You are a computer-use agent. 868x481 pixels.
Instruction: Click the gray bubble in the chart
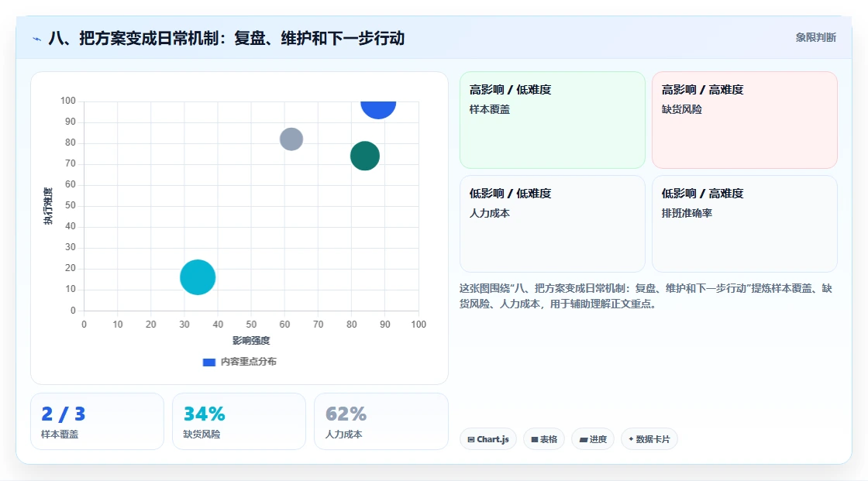(291, 139)
